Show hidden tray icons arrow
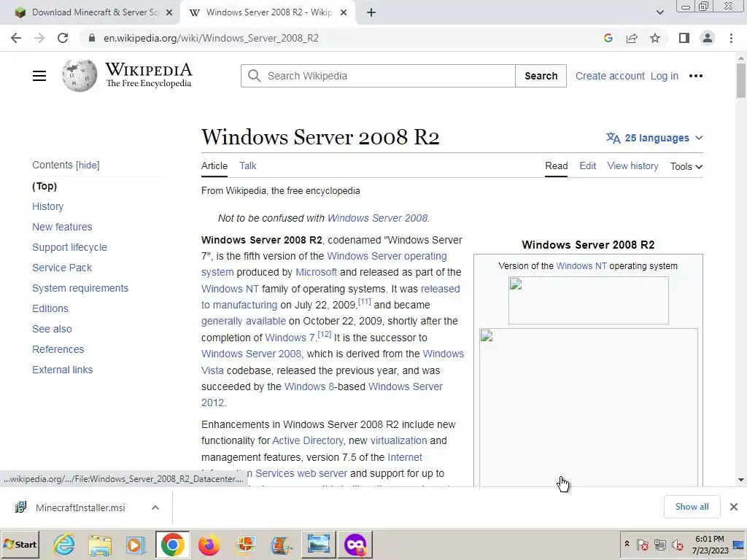The image size is (747, 560). (x=627, y=544)
